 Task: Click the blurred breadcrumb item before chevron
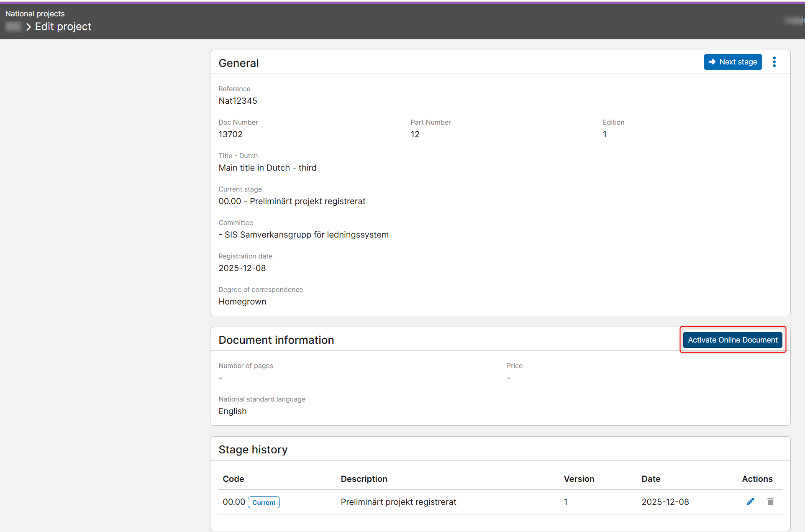point(13,27)
